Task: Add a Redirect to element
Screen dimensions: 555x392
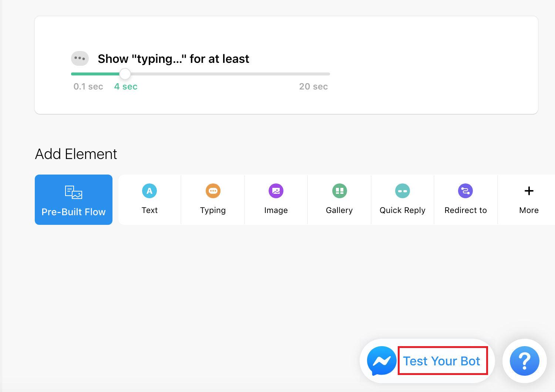Action: pyautogui.click(x=465, y=200)
